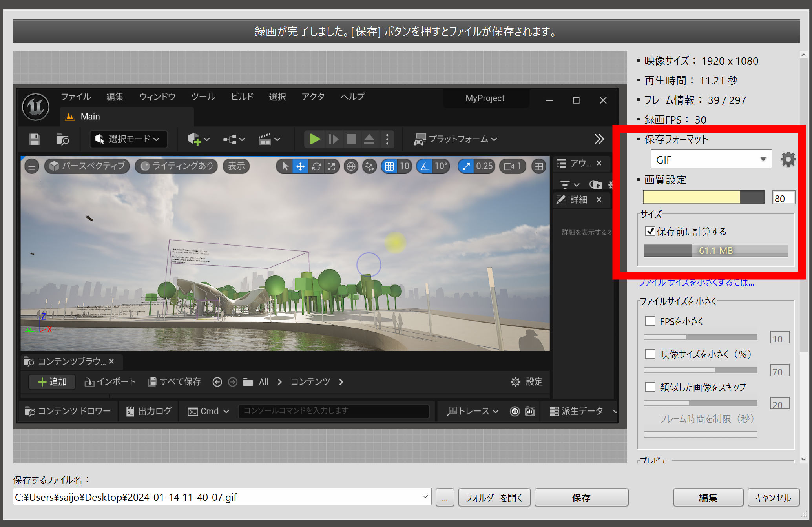
Task: Uncheck 保存前に計算する checkbox
Action: [650, 231]
